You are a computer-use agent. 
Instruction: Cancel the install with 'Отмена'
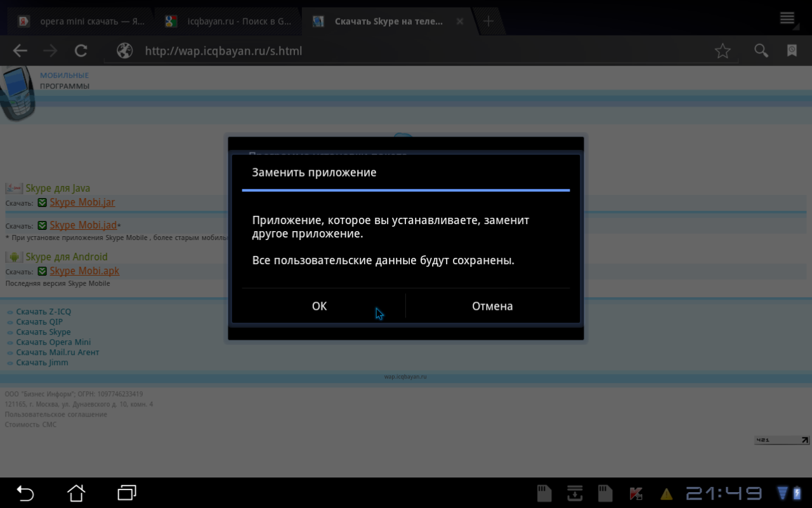[x=492, y=306]
